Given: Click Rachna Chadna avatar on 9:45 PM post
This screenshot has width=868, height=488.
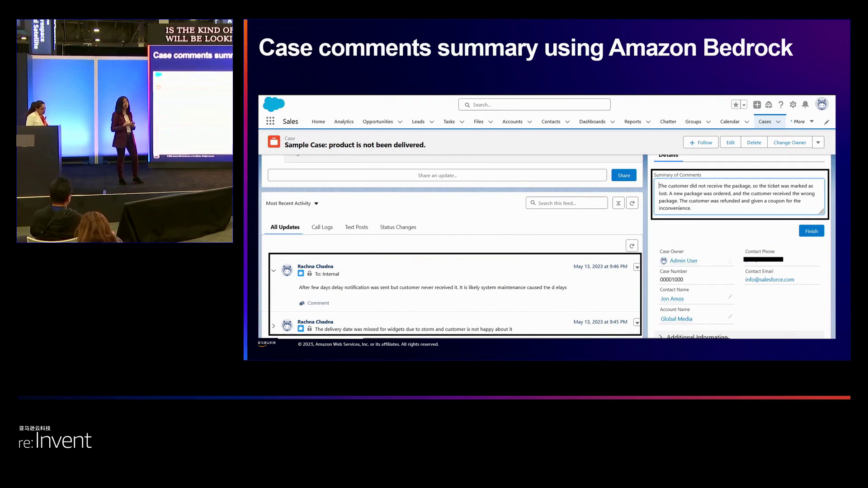Looking at the screenshot, I should [287, 325].
